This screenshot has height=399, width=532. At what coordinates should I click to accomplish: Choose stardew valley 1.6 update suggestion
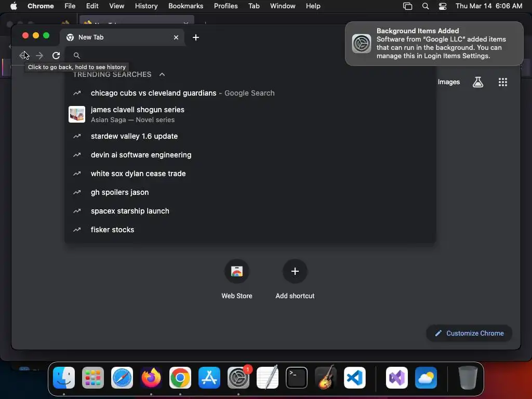[x=250, y=136]
